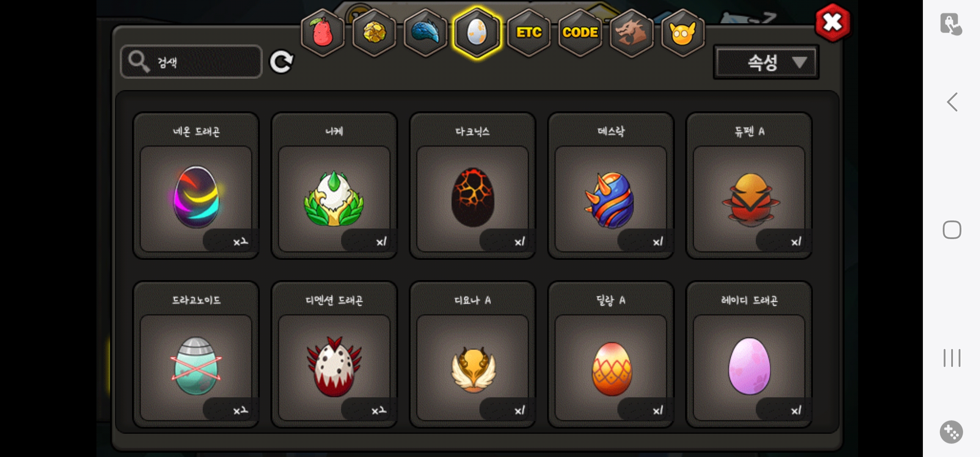The width and height of the screenshot is (980, 457).
Task: Switch to the CODE tab
Action: tap(580, 33)
